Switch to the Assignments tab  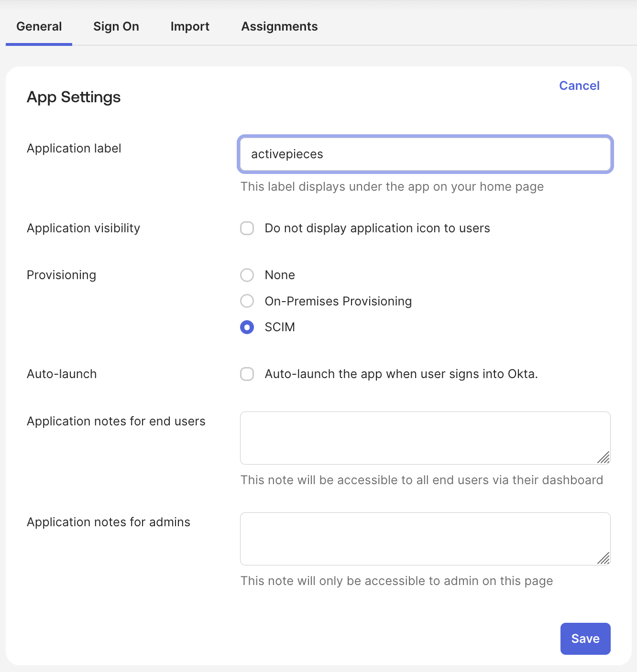click(279, 26)
